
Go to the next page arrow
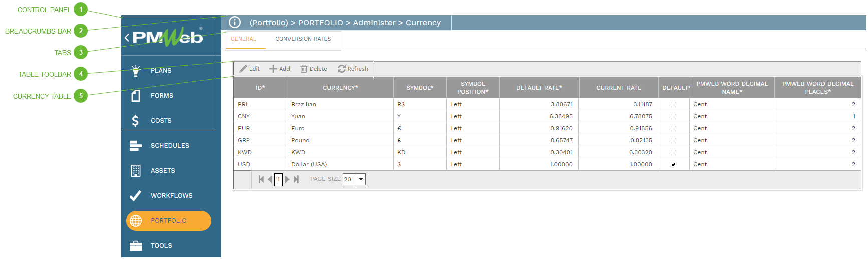coord(287,179)
